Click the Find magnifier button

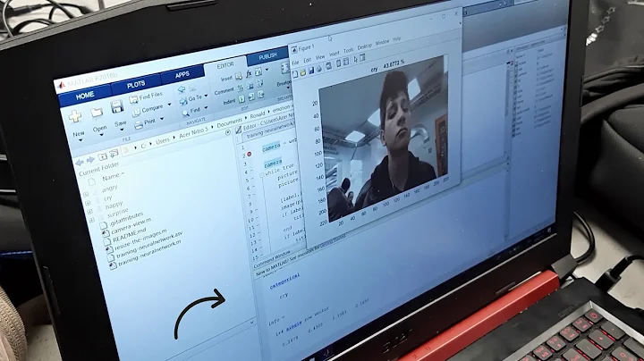[x=191, y=111]
